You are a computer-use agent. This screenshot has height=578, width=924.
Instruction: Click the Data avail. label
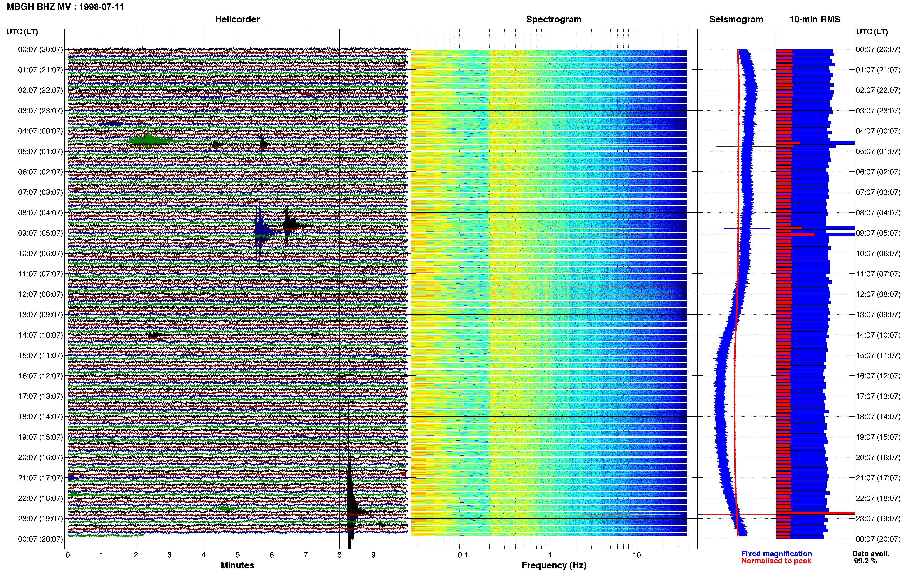(x=870, y=554)
